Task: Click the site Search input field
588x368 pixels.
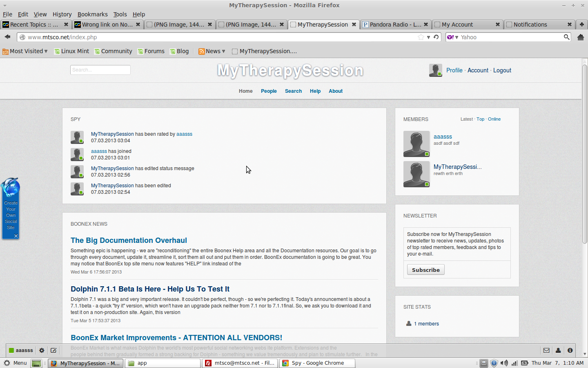Action: [100, 70]
